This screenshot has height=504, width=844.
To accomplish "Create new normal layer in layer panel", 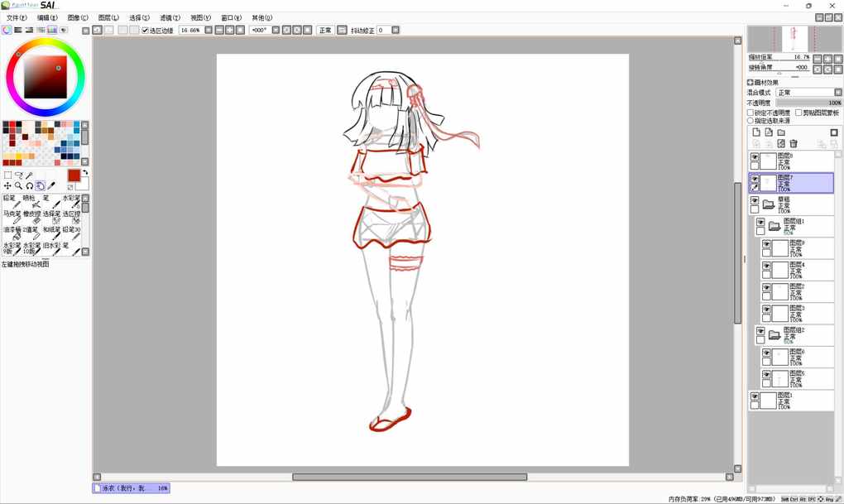I will [756, 132].
